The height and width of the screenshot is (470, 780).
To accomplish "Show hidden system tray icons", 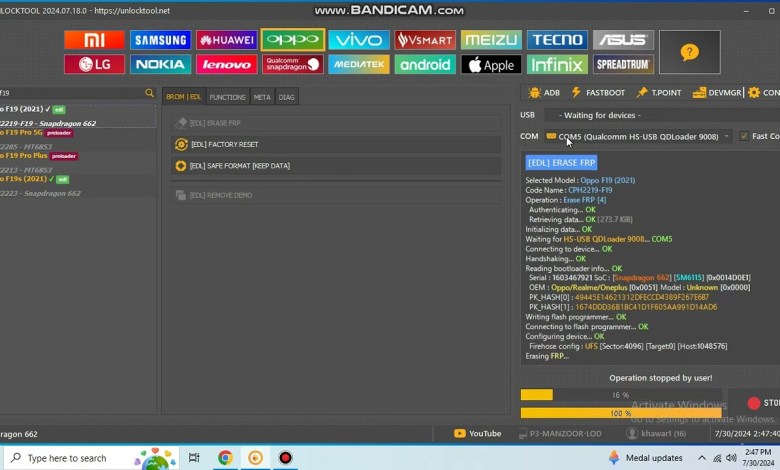I will click(701, 458).
